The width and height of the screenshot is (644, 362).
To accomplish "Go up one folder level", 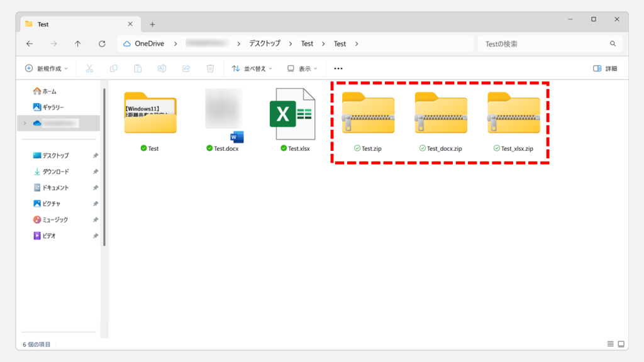I will coord(77,43).
